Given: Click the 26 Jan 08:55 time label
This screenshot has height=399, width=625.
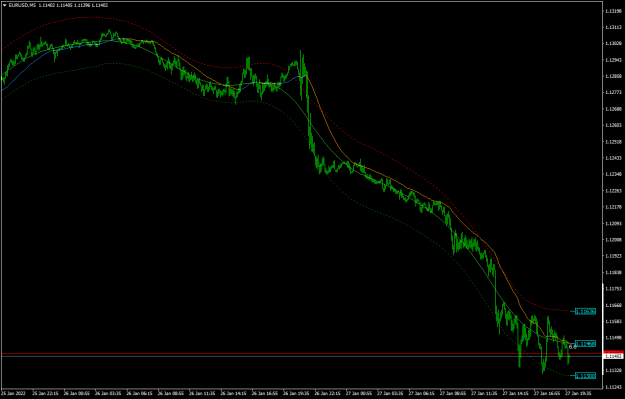Looking at the screenshot, I should point(171,393).
